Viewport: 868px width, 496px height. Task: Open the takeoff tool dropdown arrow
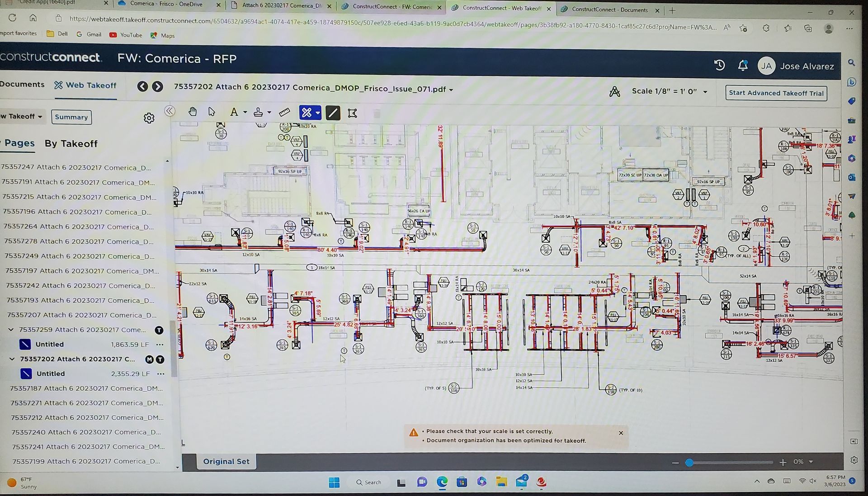point(317,112)
